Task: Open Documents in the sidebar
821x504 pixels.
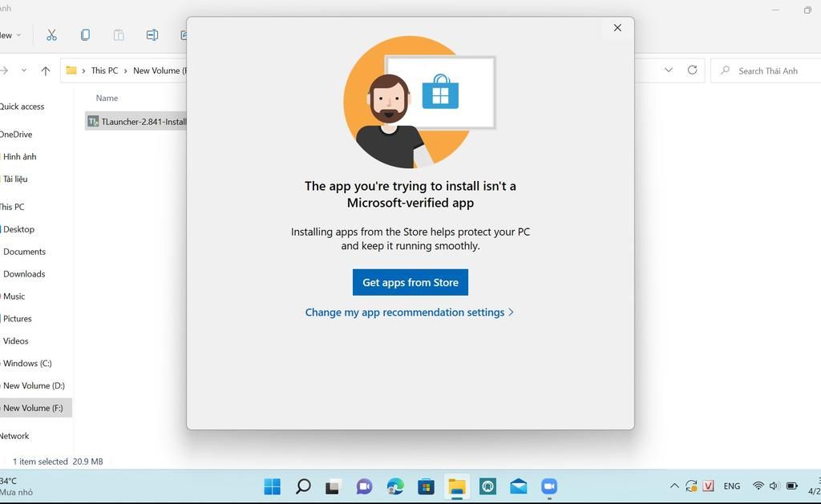Action: pos(24,252)
